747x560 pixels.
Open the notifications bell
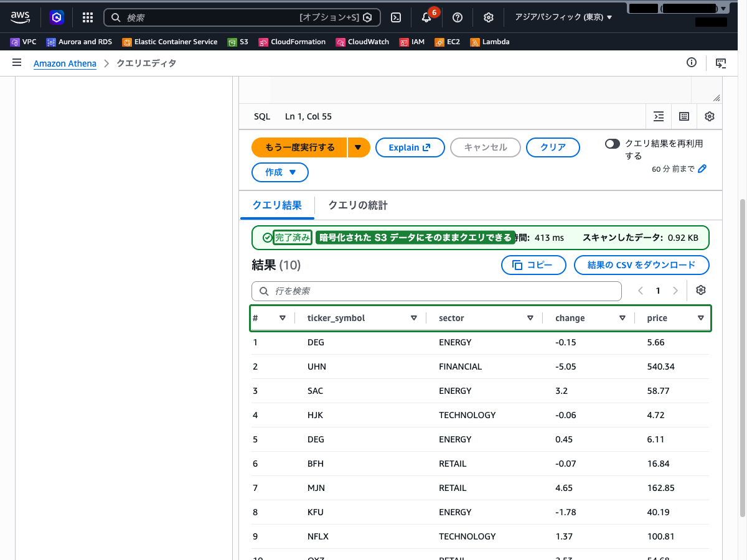click(x=426, y=17)
